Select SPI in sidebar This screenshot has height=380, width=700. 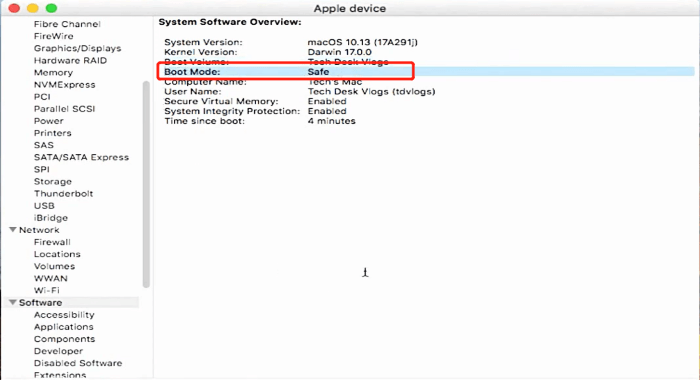(42, 169)
